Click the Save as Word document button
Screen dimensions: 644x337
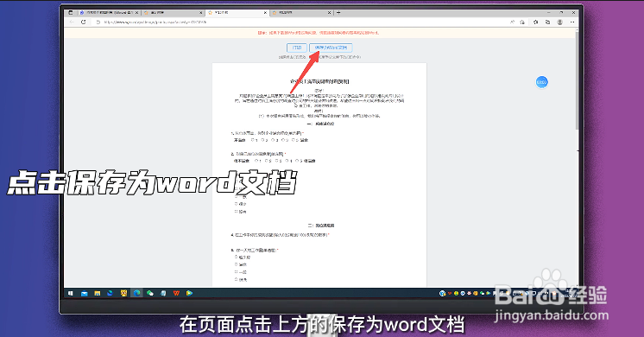[x=331, y=48]
